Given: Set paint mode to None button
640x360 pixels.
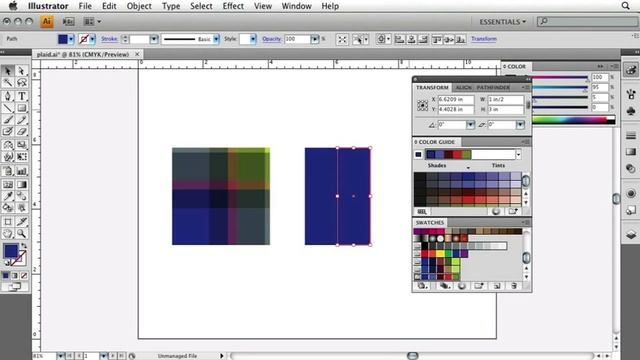Looking at the screenshot, I should 24,276.
